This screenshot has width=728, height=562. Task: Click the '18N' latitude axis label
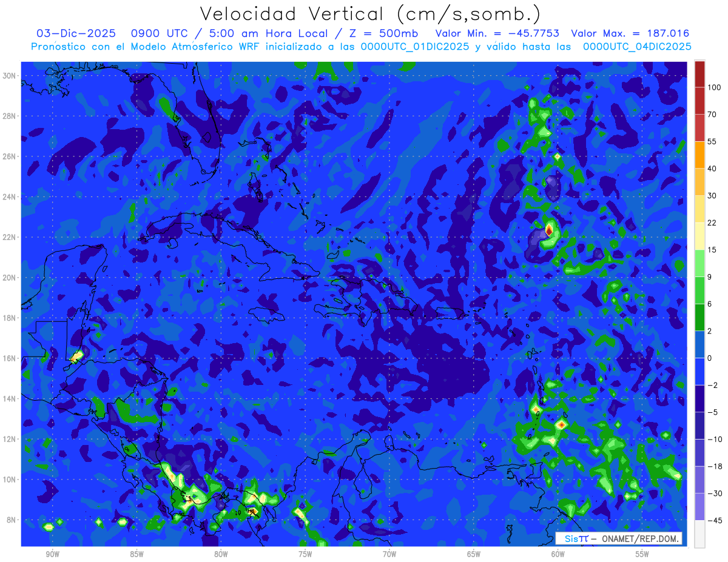10,318
